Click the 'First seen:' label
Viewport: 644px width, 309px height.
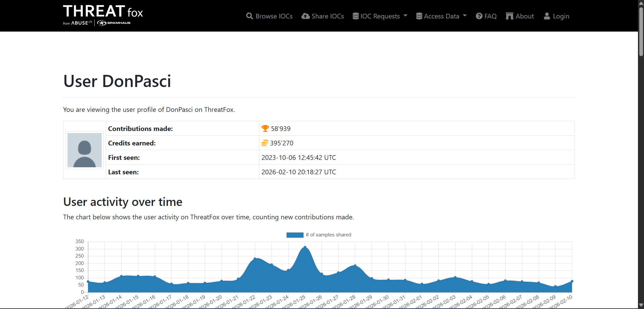click(x=124, y=158)
